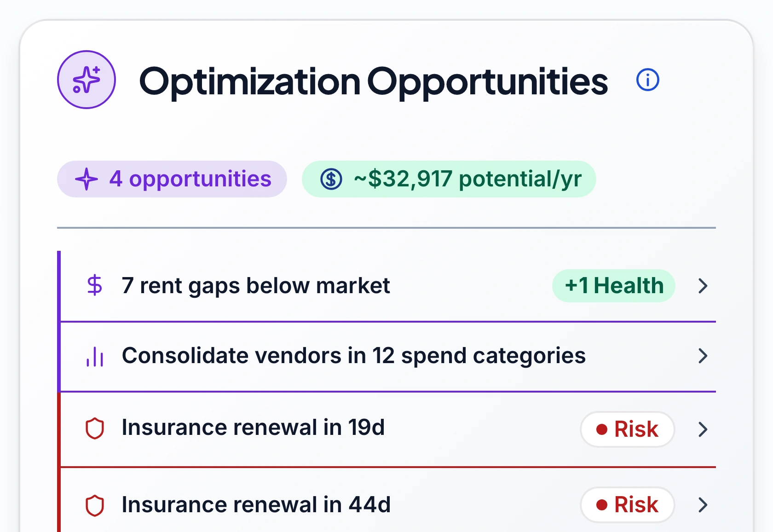Select the ~$32,917 potential/yr badge
This screenshot has height=532, width=773.
(449, 179)
